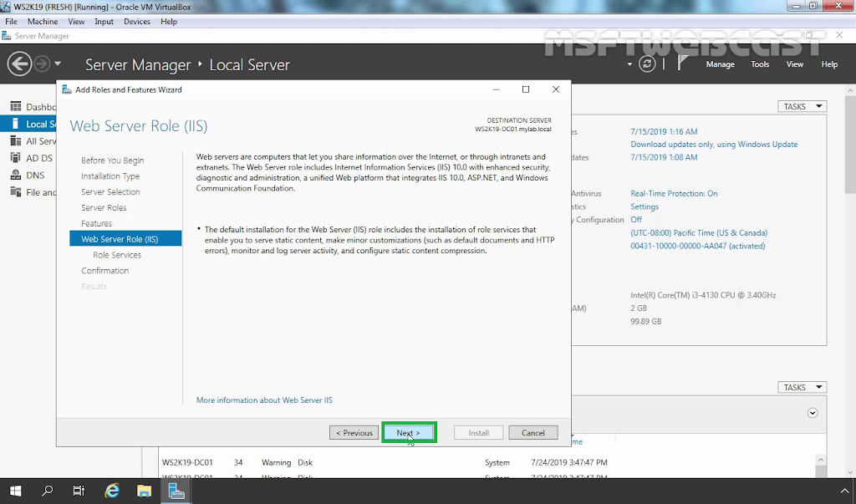
Task: Click the Cancel button in the wizard
Action: (x=532, y=432)
